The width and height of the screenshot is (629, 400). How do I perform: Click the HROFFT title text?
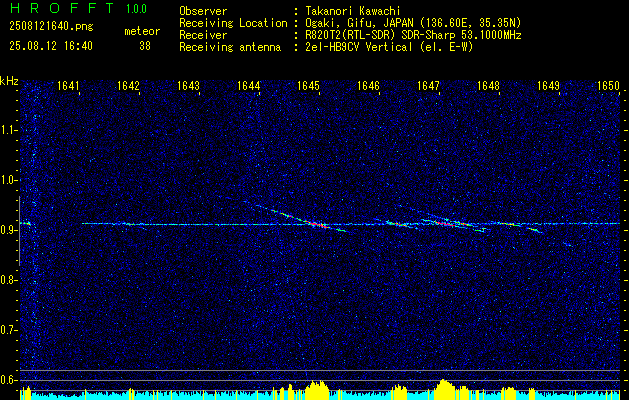coord(62,8)
